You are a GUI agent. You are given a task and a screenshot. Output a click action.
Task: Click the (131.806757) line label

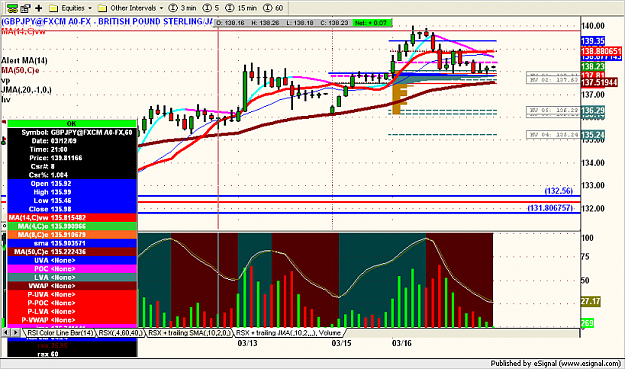550,208
